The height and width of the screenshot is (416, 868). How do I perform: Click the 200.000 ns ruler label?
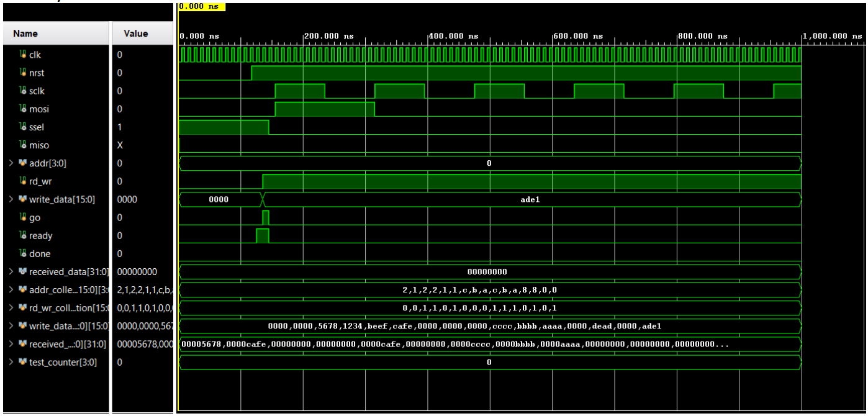tap(329, 36)
